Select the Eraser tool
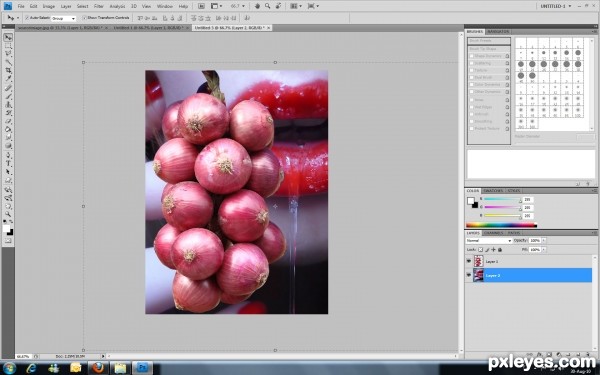Screen dimensions: 600x375 [8, 121]
